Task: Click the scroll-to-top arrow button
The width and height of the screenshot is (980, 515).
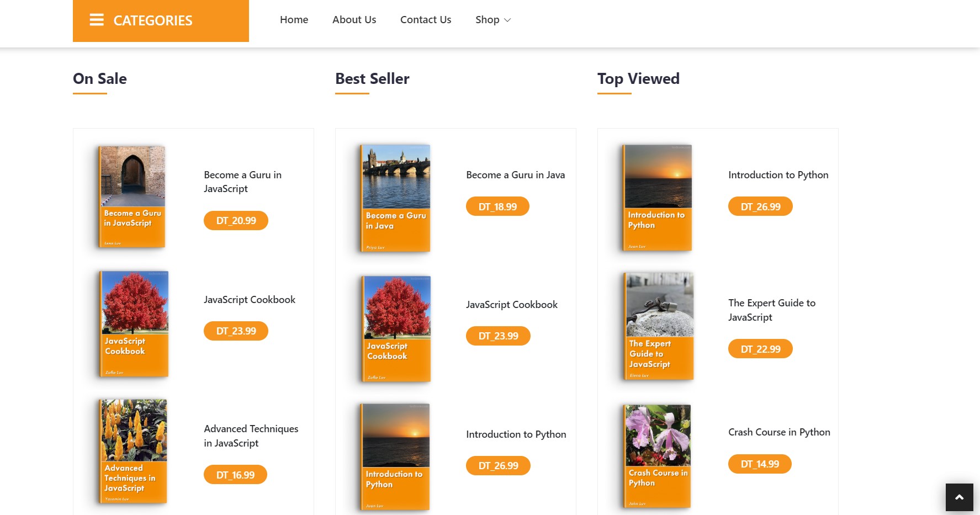Action: pyautogui.click(x=959, y=497)
